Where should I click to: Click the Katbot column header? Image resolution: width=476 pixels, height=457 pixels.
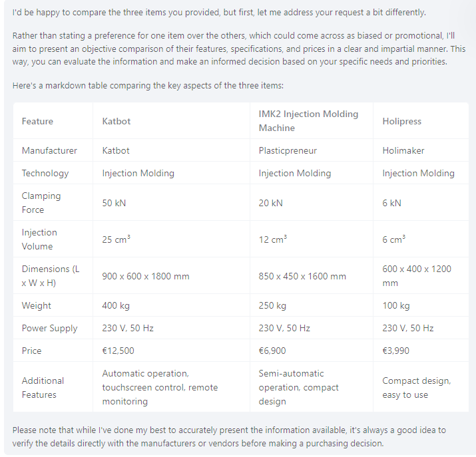point(117,121)
